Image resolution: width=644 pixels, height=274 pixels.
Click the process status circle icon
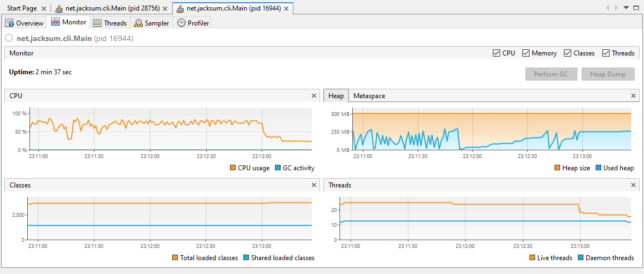[x=9, y=39]
